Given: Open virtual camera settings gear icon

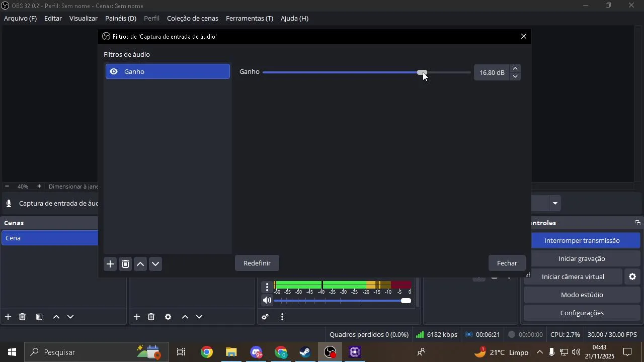Looking at the screenshot, I should tap(632, 277).
